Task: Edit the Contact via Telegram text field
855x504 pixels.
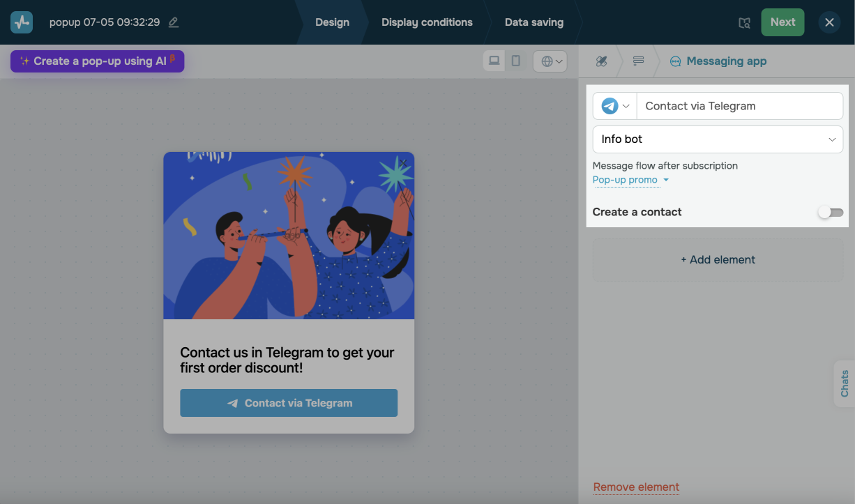Action: (739, 106)
